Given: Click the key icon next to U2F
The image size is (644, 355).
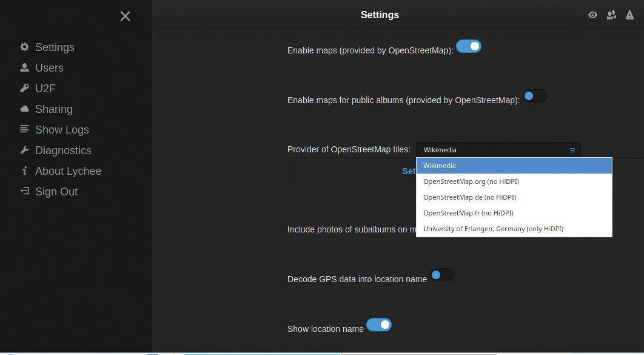Looking at the screenshot, I should coord(25,88).
